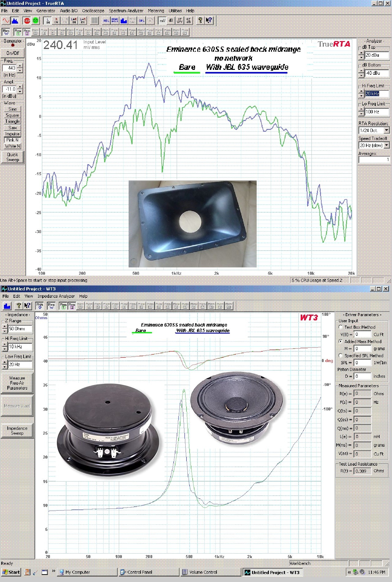Open the Volume Control taskbar item
The height and width of the screenshot is (582, 392).
(210, 572)
